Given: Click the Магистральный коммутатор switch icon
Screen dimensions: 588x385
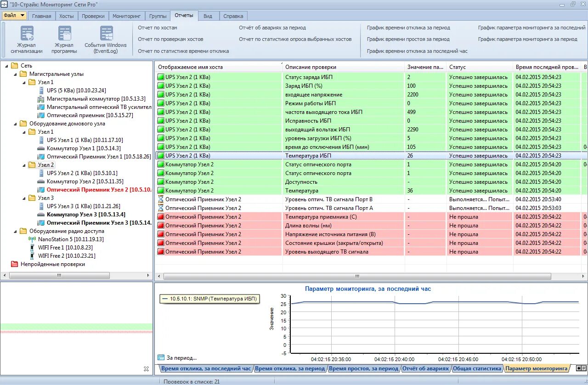Looking at the screenshot, I should 41,99.
